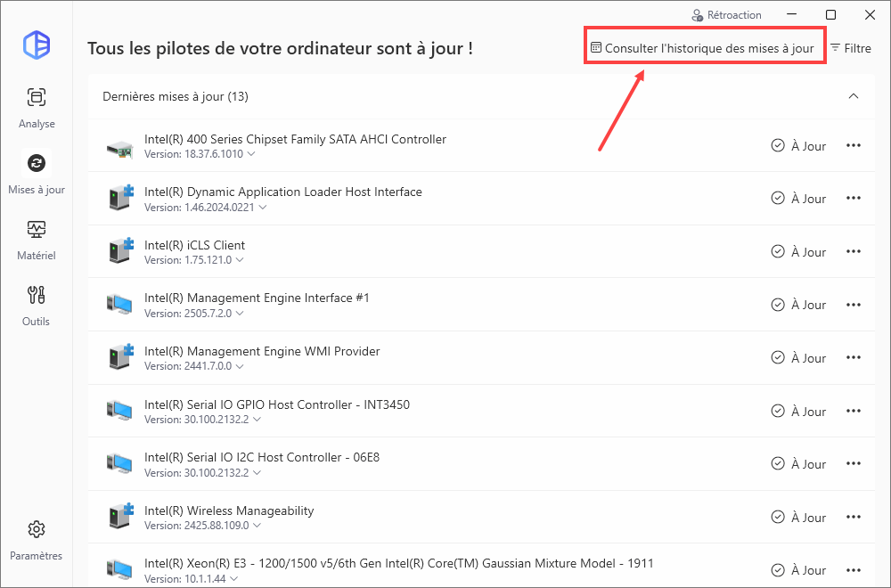Click the Wireless Manageability device icon
Viewport: 891px width, 588px height.
pos(120,517)
